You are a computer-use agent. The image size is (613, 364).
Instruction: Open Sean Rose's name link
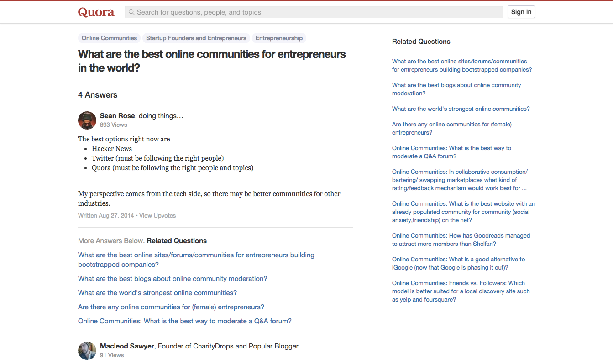coord(117,116)
